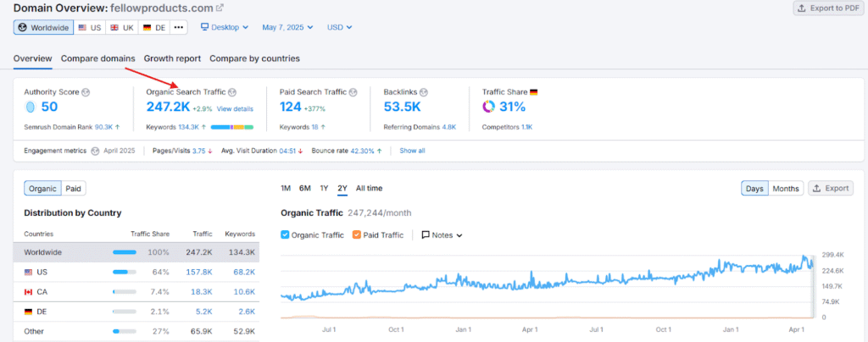Click info icon next to Paid Search Traffic

(353, 92)
